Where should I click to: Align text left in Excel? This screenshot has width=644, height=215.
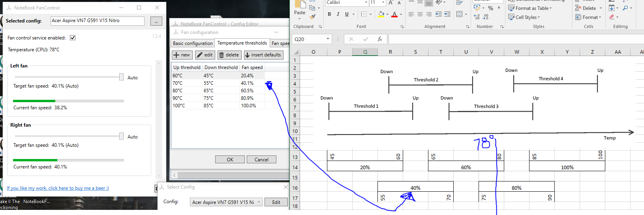point(411,14)
